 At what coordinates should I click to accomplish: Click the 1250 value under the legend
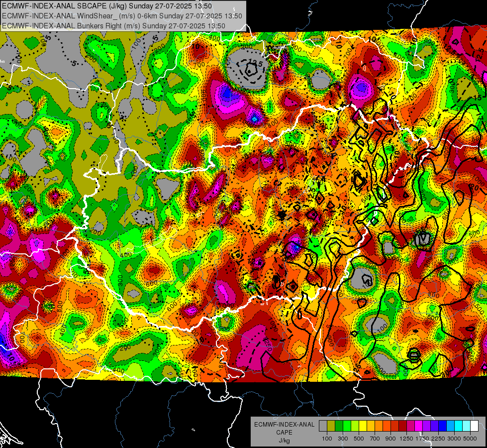406,439
